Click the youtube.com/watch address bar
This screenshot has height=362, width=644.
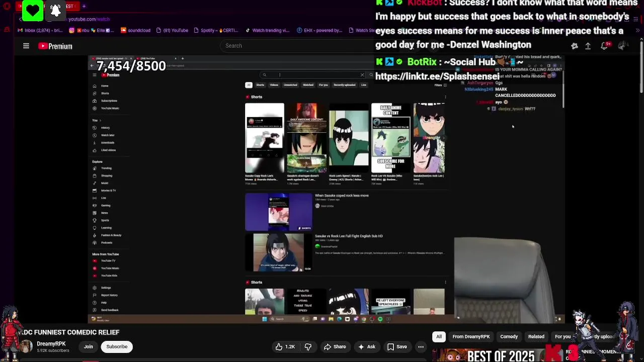(x=89, y=19)
